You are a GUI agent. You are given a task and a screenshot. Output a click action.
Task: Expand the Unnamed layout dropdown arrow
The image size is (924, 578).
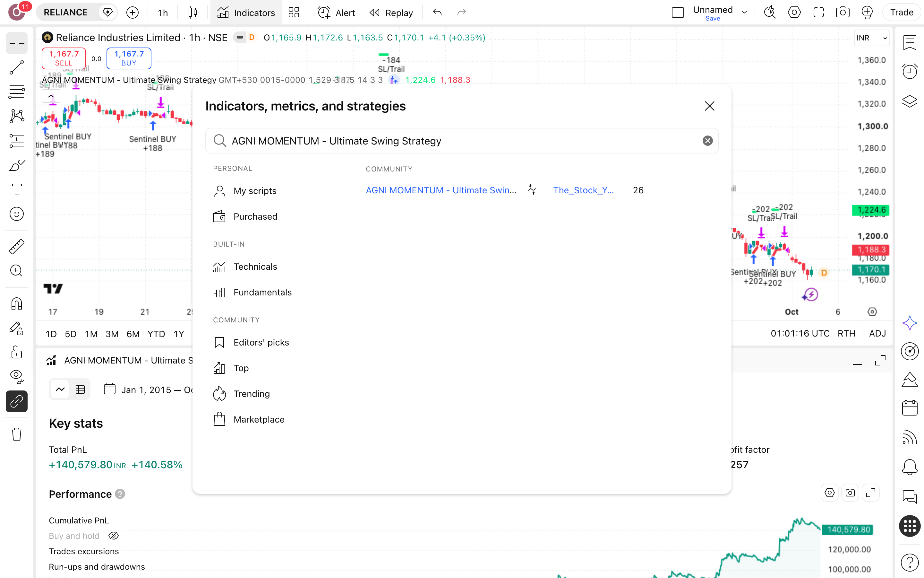coord(744,13)
